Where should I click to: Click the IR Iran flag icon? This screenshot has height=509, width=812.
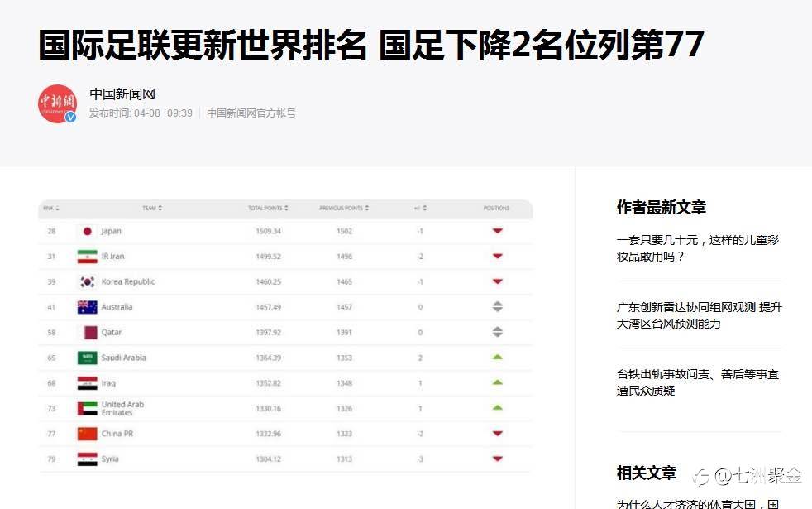(x=87, y=257)
